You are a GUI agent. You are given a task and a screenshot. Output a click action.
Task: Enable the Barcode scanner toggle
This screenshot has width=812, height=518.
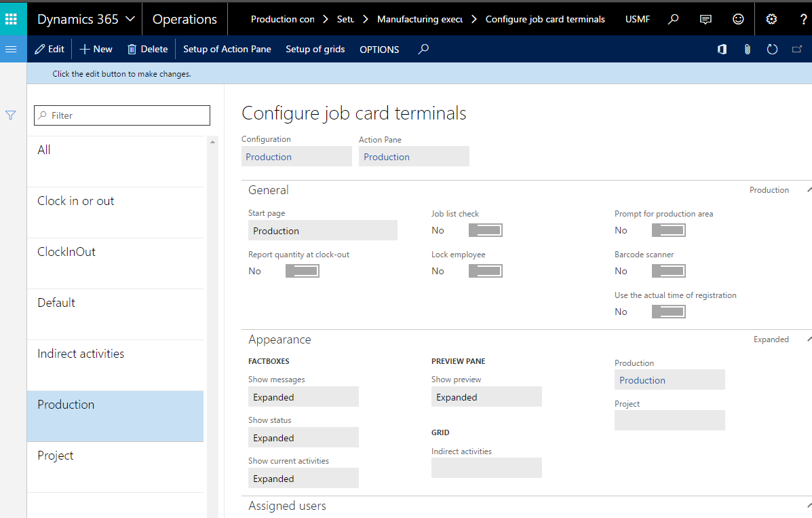pyautogui.click(x=668, y=270)
